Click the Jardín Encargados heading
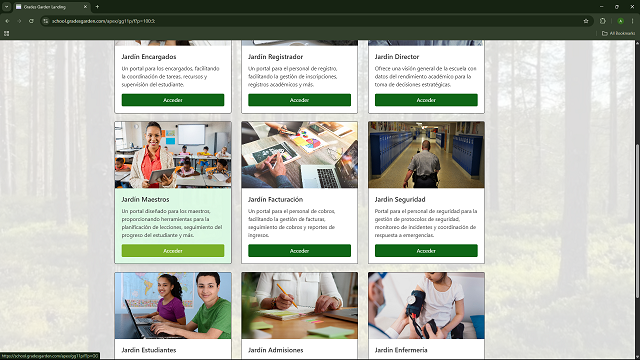640x360 pixels. pos(149,57)
